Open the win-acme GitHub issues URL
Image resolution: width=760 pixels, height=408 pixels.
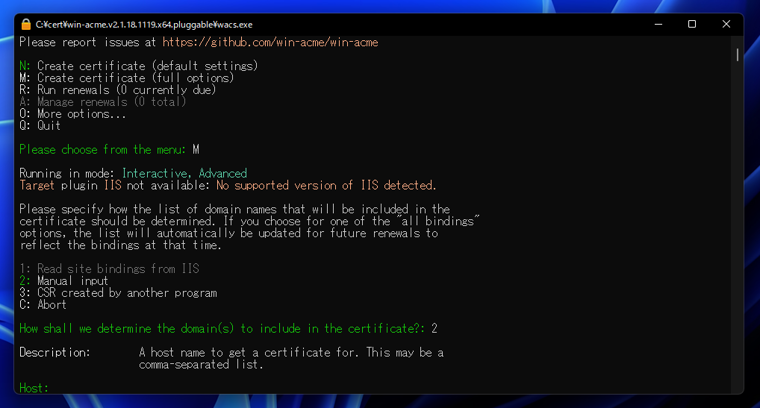(x=270, y=42)
